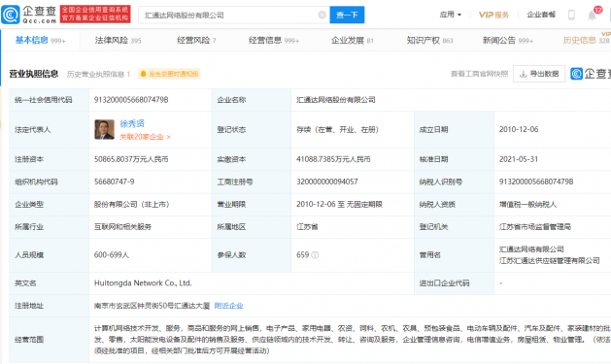
Task: Select registration authority 江苏省市场监督管理局
Action: pyautogui.click(x=535, y=227)
